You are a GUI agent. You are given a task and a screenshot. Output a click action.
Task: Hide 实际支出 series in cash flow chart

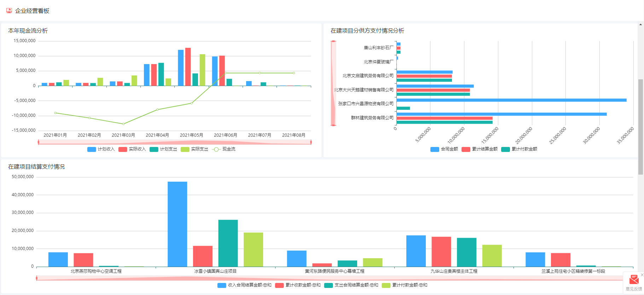[185, 149]
